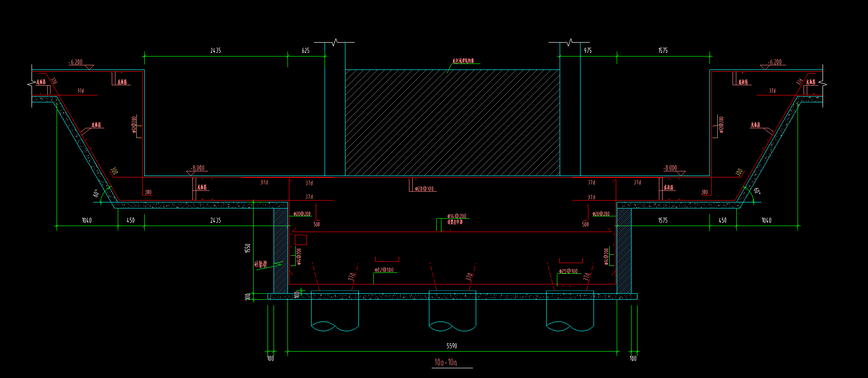Select the horizontal φ14@200 mid-depth rebar label

point(457,216)
